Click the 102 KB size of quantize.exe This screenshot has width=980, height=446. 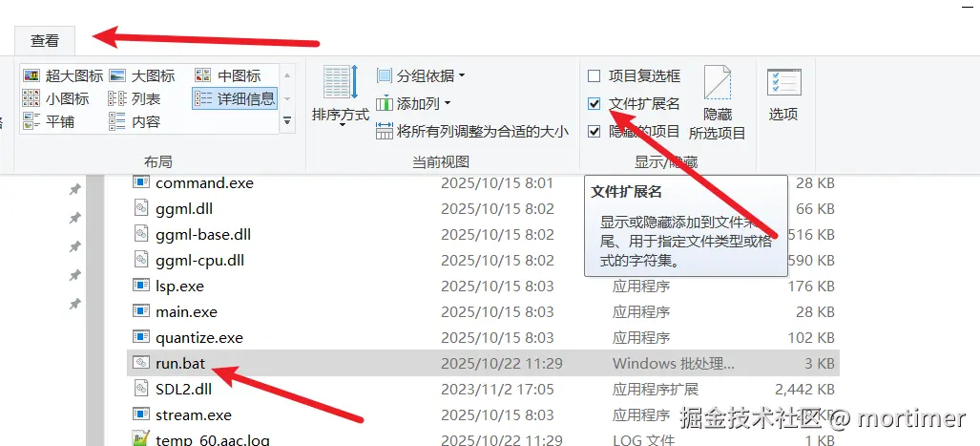[811, 338]
